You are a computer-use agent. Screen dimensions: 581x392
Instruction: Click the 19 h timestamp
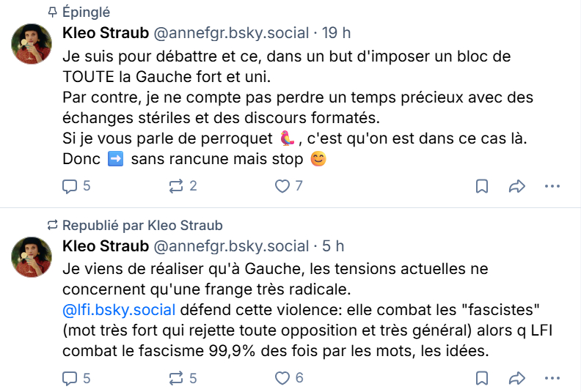click(x=337, y=33)
